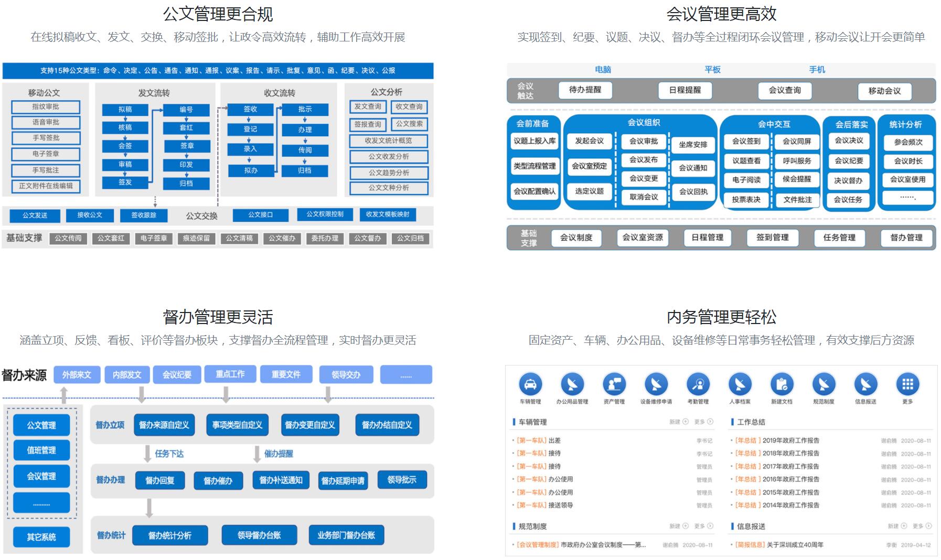
Task: Open 关于深圳成立40周年 entry
Action: coord(795,545)
